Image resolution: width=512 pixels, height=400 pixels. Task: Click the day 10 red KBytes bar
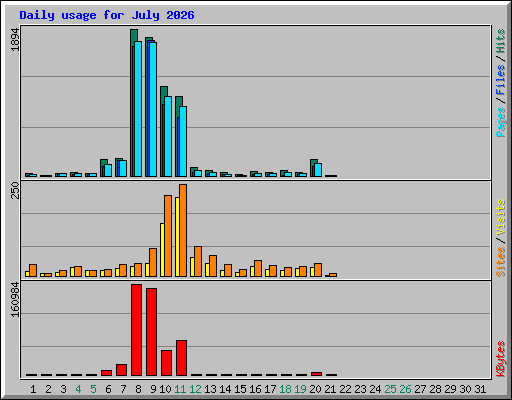(166, 363)
